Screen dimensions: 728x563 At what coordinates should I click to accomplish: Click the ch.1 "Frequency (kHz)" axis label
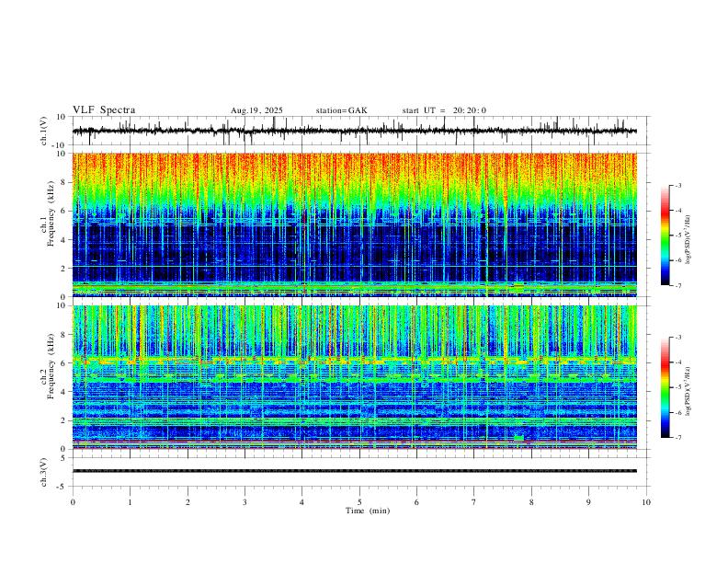click(x=51, y=214)
